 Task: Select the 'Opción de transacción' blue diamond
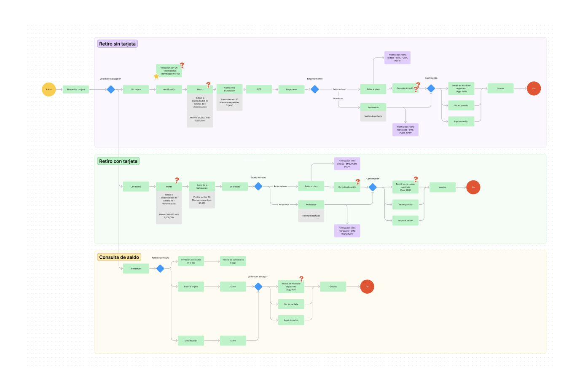pos(111,89)
